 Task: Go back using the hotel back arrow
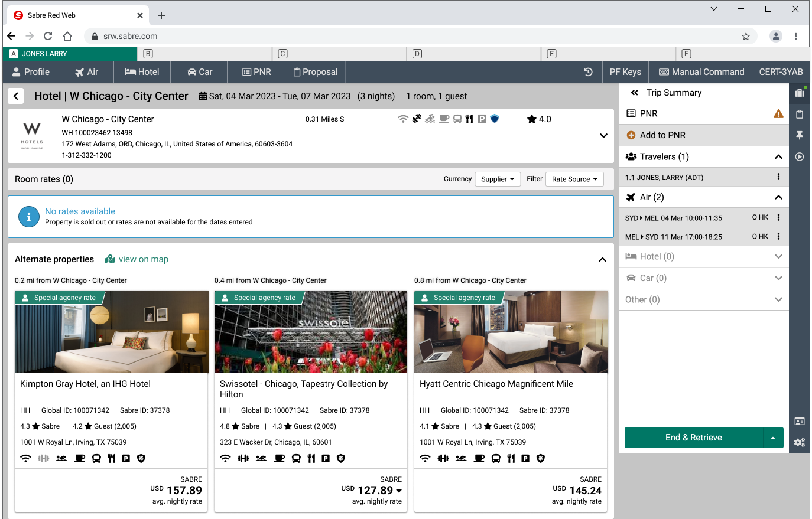tap(16, 96)
